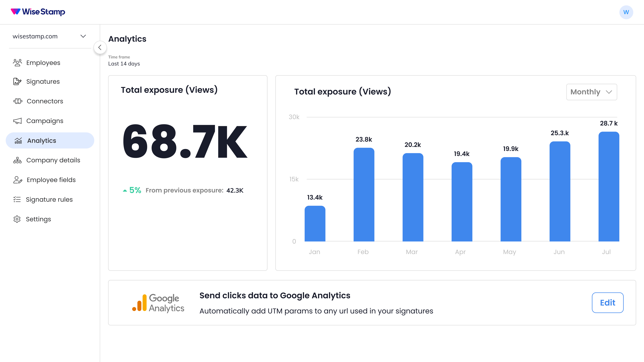Click the Employees people icon in sidebar

pyautogui.click(x=17, y=63)
